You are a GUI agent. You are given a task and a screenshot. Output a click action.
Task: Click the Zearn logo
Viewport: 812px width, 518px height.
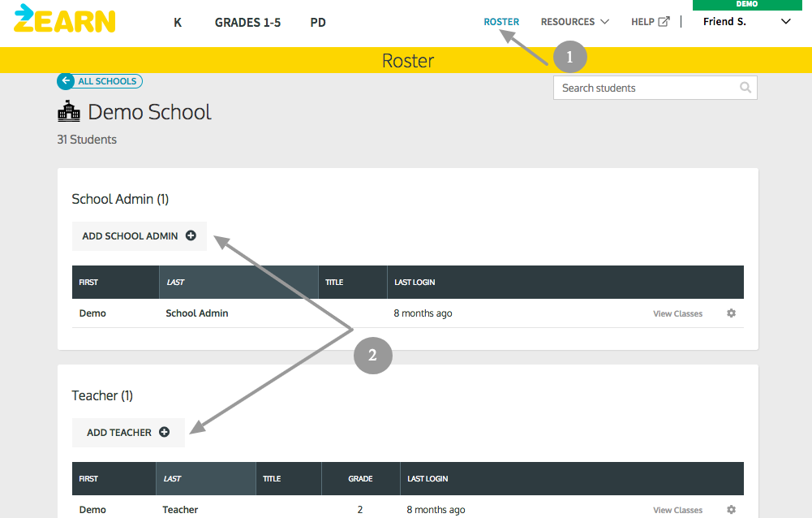click(65, 19)
